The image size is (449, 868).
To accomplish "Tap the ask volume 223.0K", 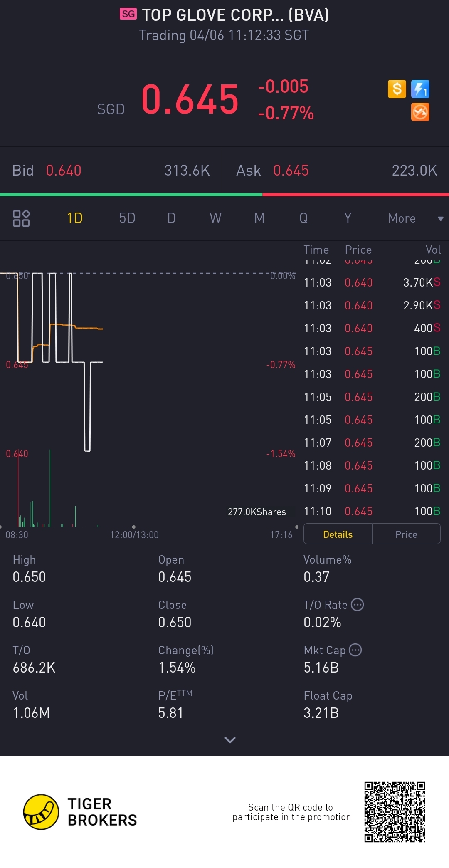I will [x=414, y=171].
